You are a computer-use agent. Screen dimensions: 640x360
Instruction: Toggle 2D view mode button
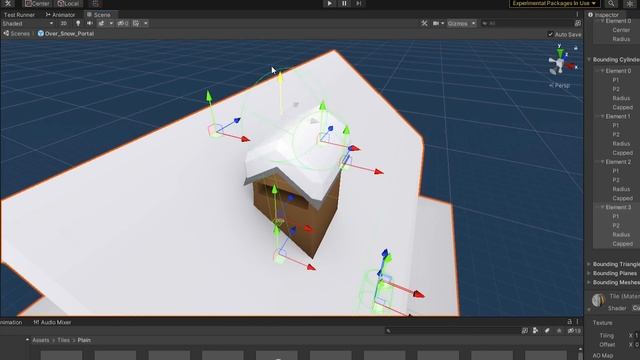coord(63,24)
